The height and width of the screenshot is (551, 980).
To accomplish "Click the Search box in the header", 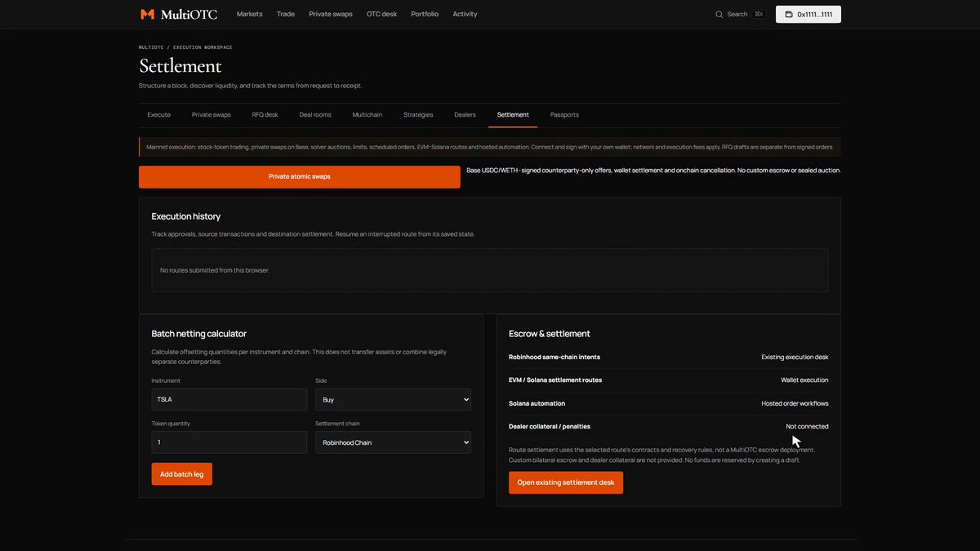I will tap(740, 14).
